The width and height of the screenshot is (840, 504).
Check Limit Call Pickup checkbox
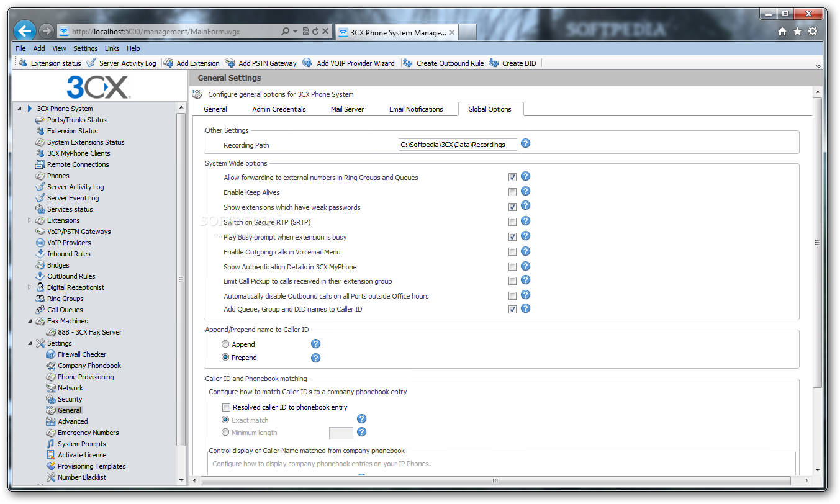(512, 281)
